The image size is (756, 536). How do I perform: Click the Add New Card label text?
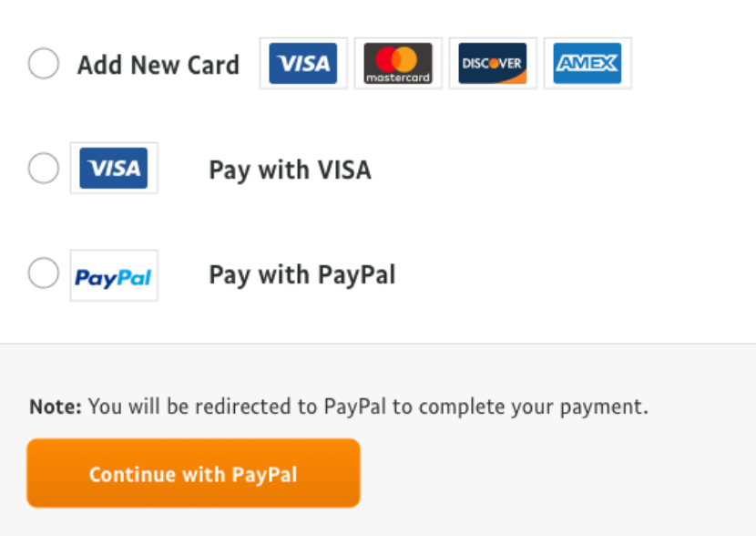[158, 65]
